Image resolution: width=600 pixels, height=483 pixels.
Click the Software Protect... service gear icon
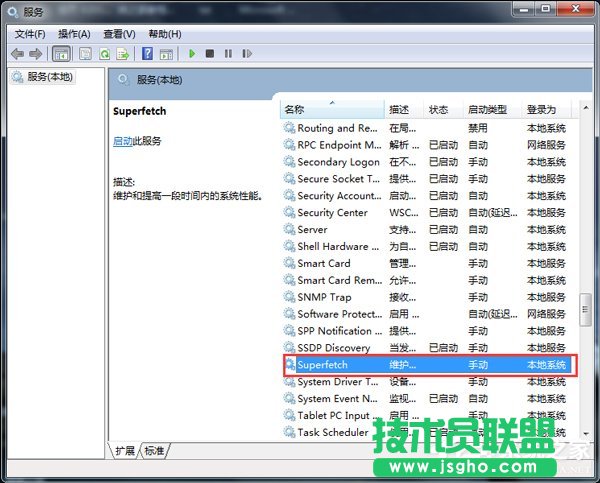(x=289, y=313)
